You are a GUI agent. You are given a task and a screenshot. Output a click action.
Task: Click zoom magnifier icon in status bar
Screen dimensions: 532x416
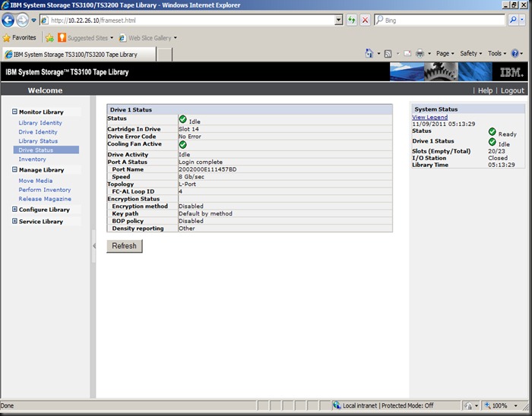pyautogui.click(x=487, y=405)
